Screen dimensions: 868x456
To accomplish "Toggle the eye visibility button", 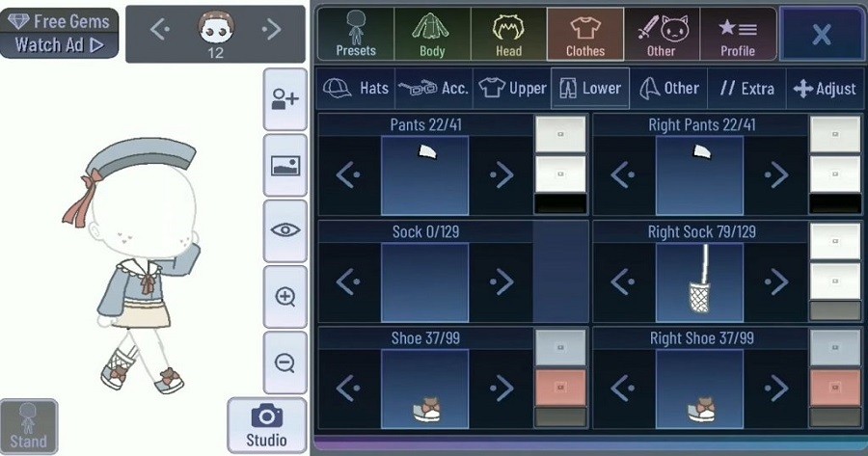I will click(285, 230).
